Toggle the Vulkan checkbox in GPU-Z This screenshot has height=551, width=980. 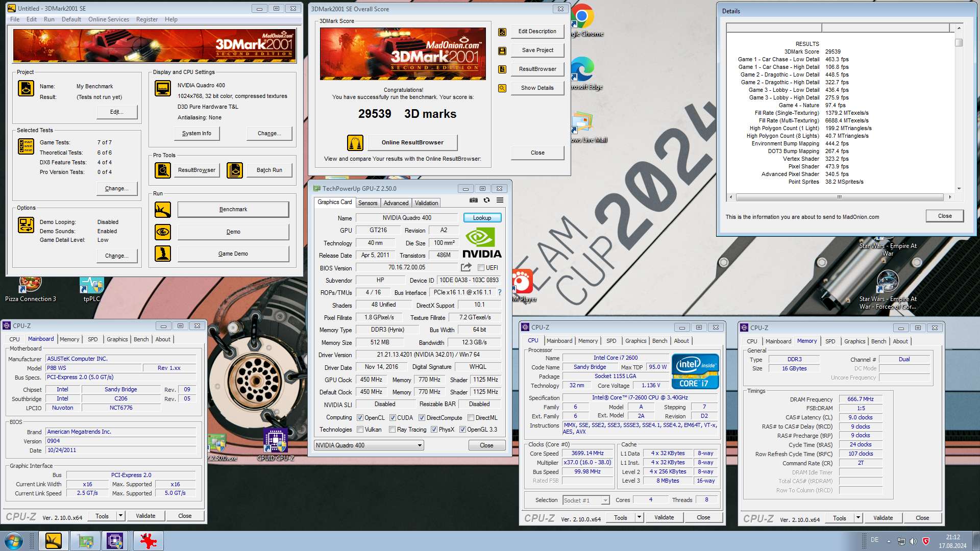click(x=360, y=430)
